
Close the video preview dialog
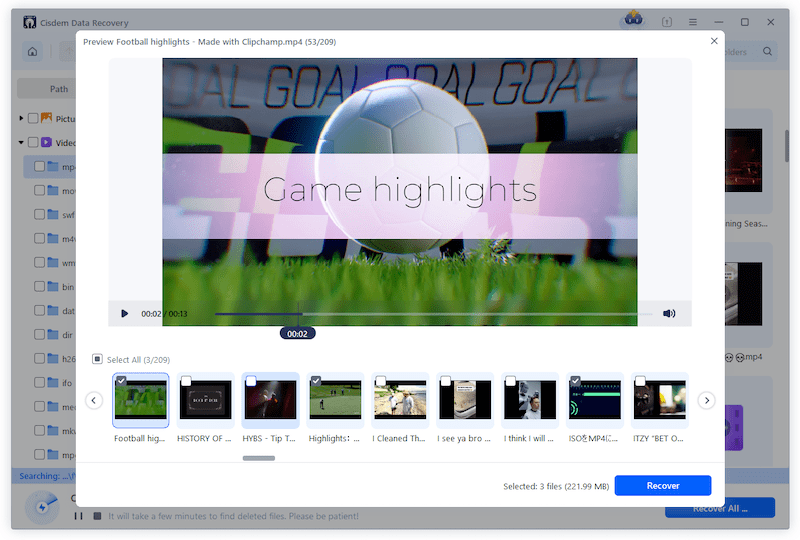tap(713, 41)
